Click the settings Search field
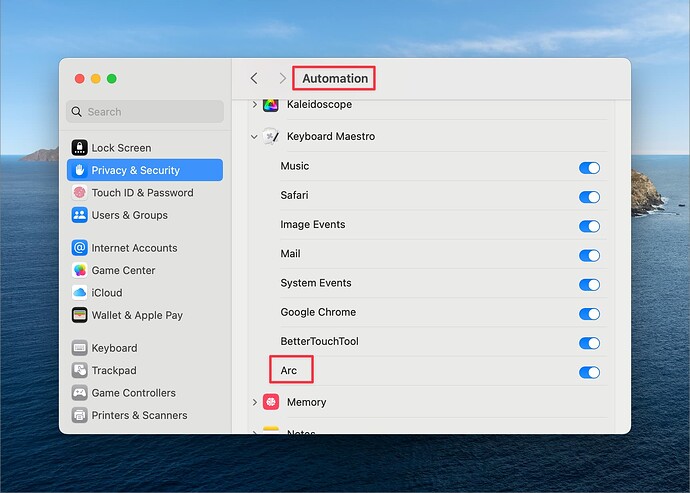Viewport: 690px width, 493px height. [x=145, y=112]
